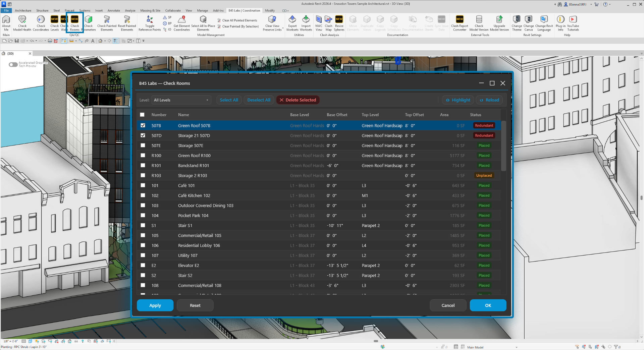Open the Main Model design options dropdown
644x350 pixels.
[x=492, y=347]
